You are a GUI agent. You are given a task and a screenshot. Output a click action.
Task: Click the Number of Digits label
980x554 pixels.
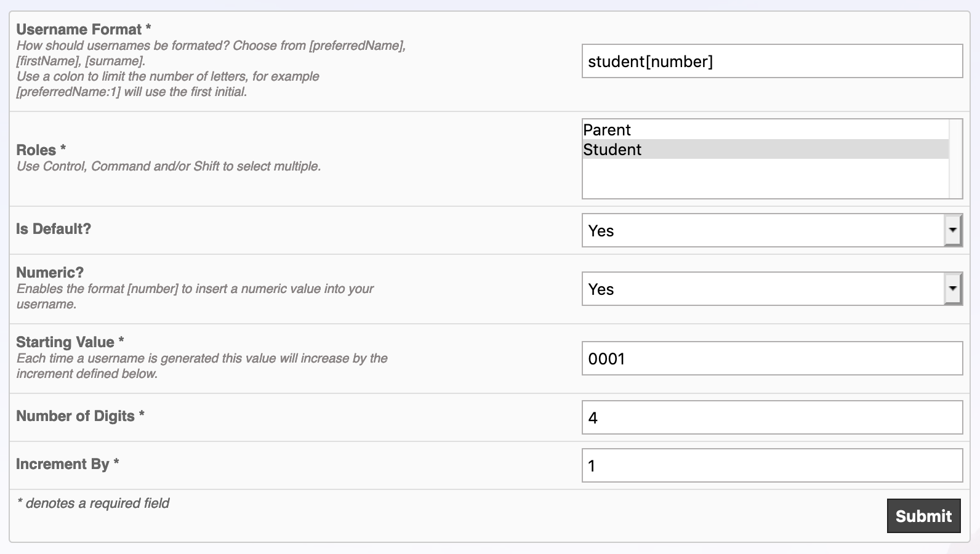[75, 416]
